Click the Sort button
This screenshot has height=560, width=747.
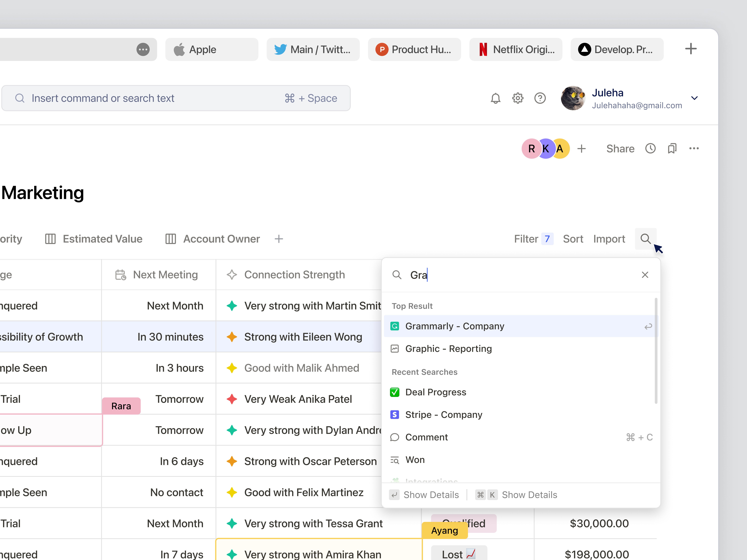573,239
